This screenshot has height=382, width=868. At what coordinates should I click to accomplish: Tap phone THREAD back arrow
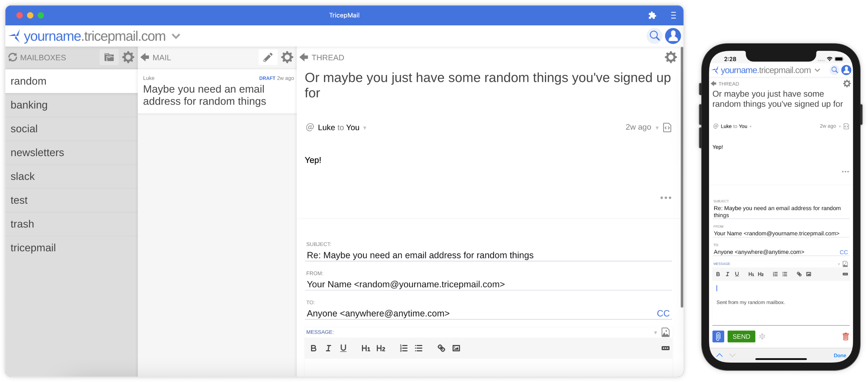click(x=714, y=84)
